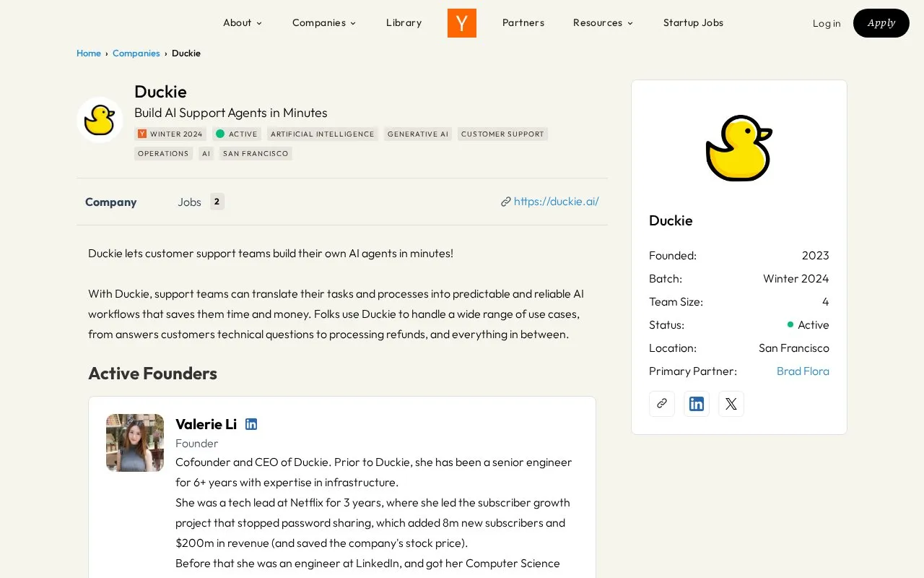The image size is (924, 578).
Task: Click the Generative AI tag
Action: point(418,134)
